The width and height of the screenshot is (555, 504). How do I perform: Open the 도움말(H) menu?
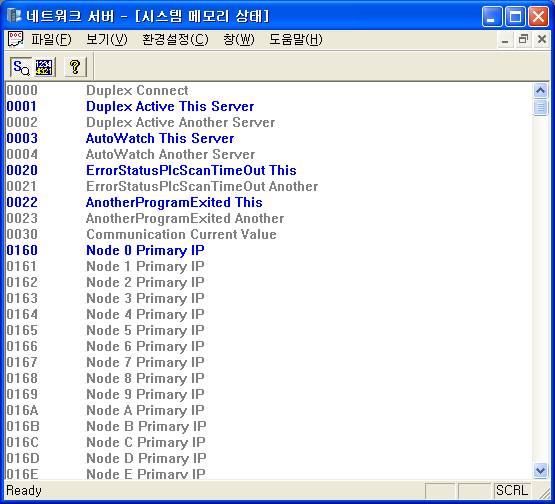296,39
